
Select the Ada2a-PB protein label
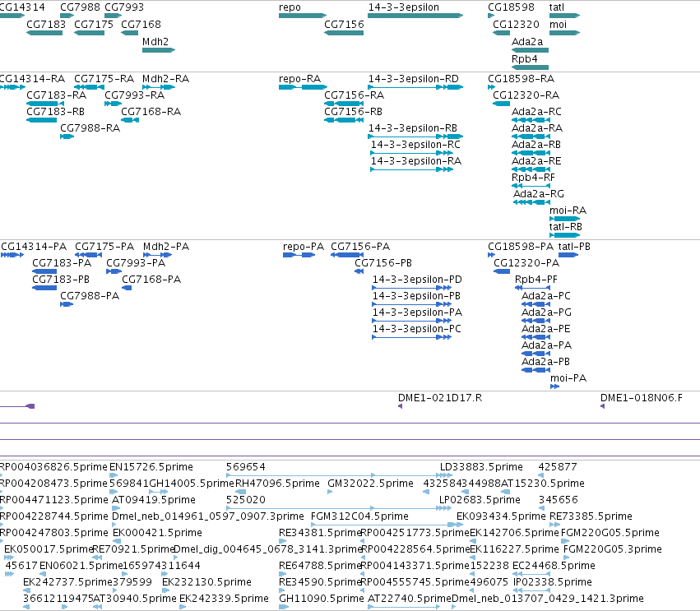tap(546, 362)
